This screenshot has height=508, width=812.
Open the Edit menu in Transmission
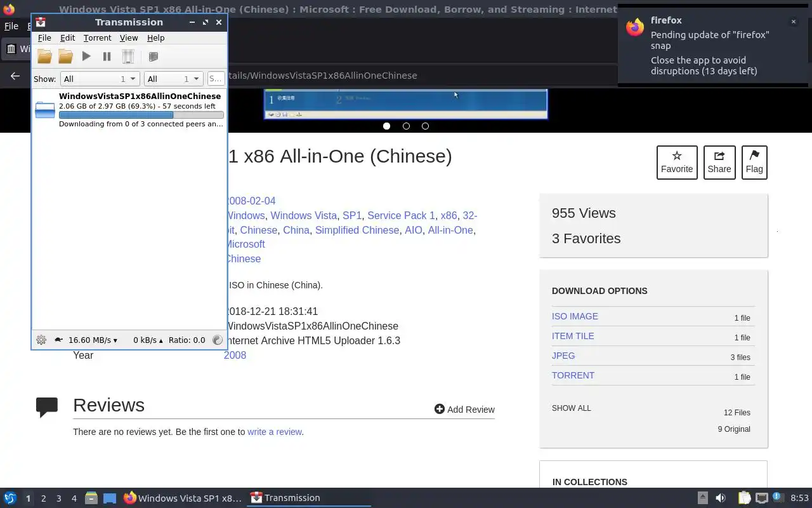[x=67, y=38]
